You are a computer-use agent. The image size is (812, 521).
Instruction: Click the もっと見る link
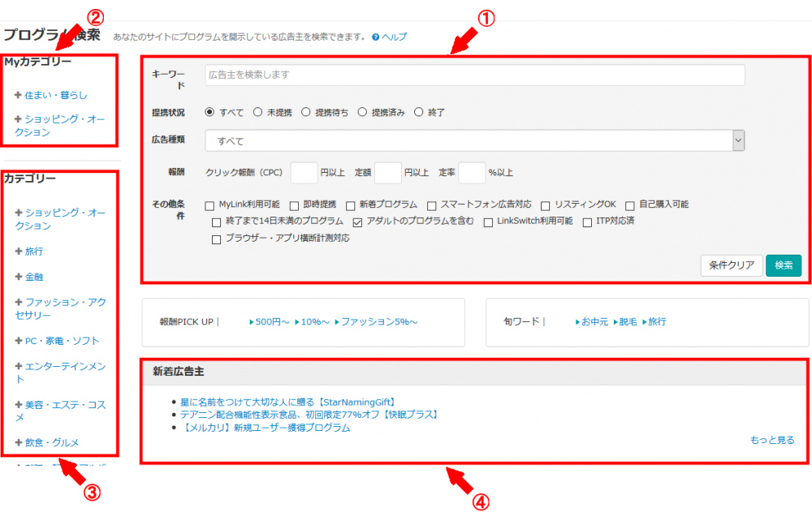(x=772, y=440)
